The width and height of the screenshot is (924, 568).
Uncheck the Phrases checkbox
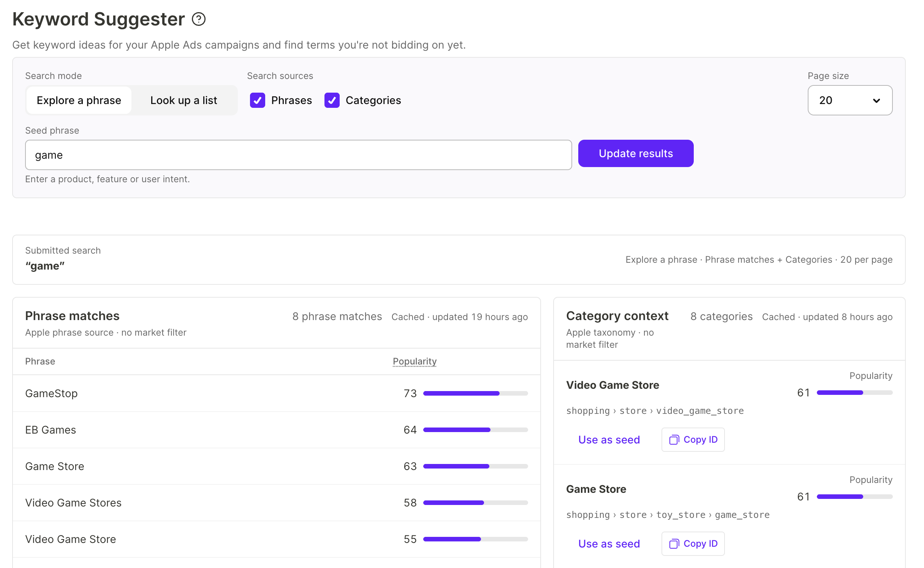258,100
